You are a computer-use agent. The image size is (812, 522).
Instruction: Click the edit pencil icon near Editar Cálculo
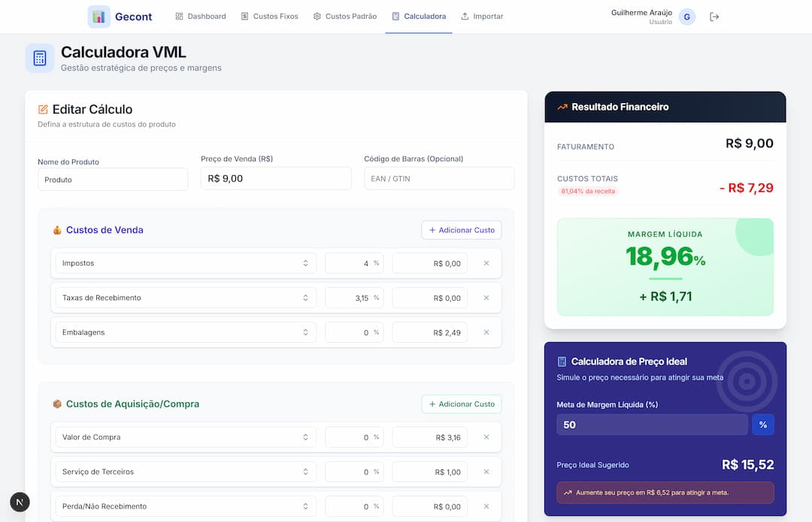coord(42,108)
